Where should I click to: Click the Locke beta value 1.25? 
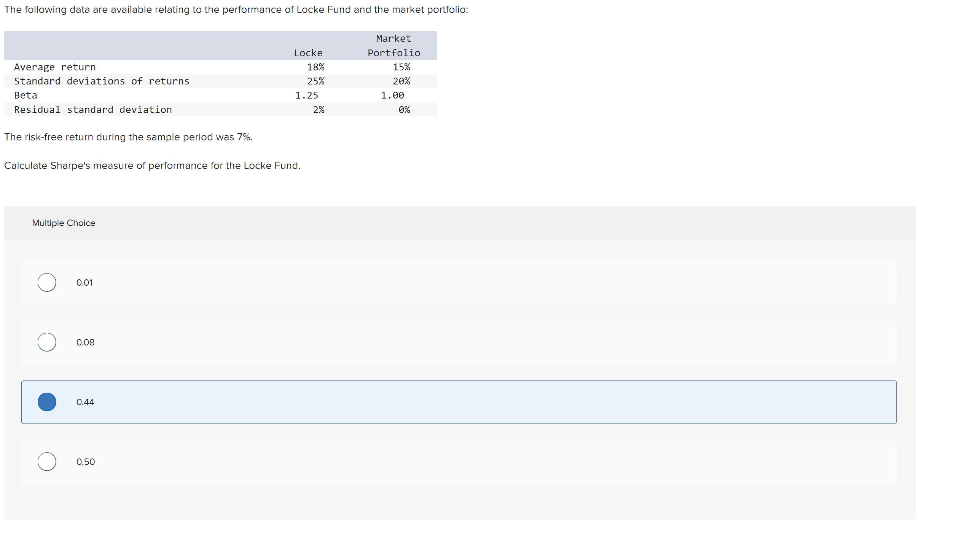click(x=307, y=95)
